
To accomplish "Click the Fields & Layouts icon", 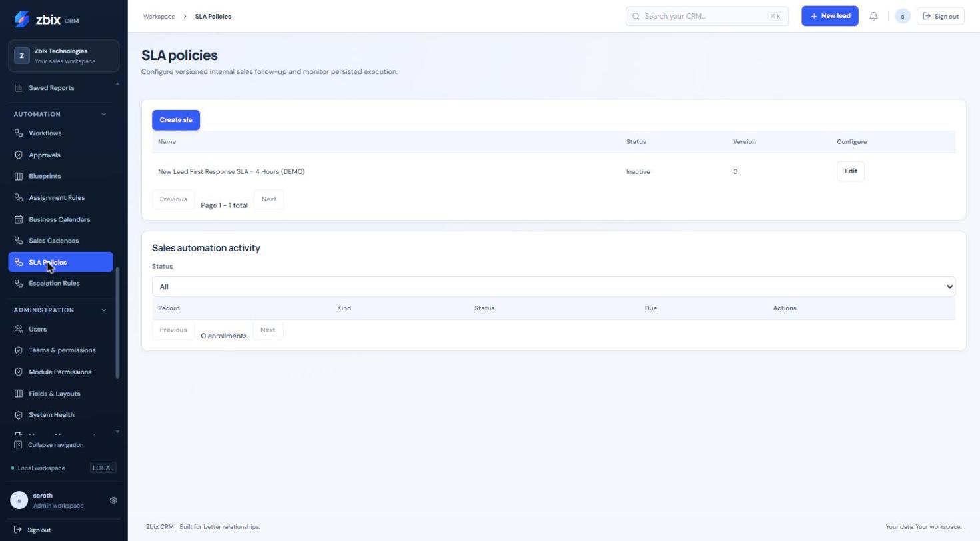I will [19, 394].
